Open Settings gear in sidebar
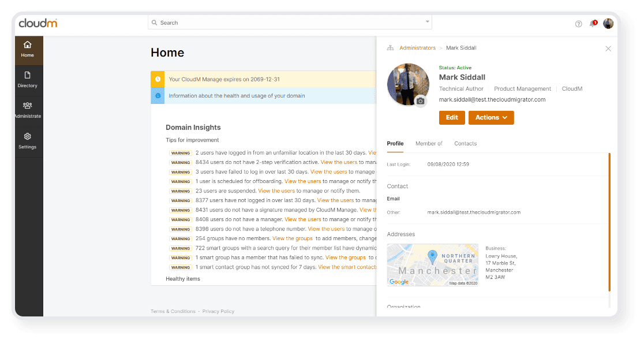 tap(27, 141)
